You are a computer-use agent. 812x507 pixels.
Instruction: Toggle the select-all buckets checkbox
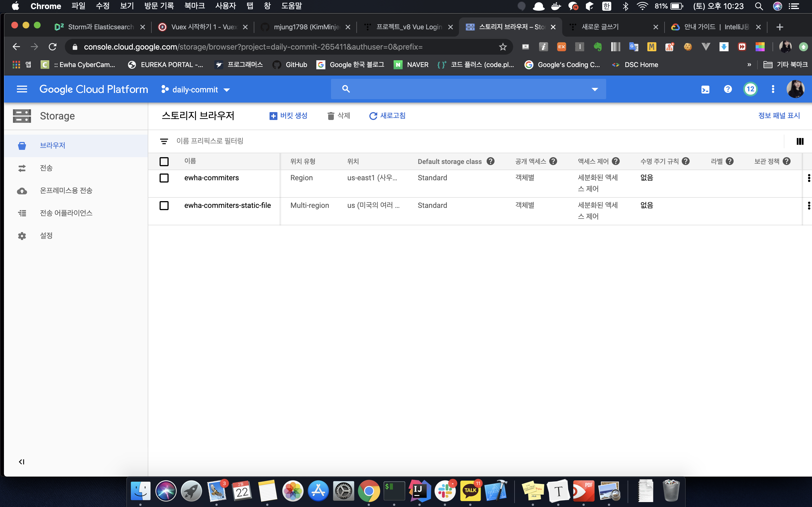[164, 162]
